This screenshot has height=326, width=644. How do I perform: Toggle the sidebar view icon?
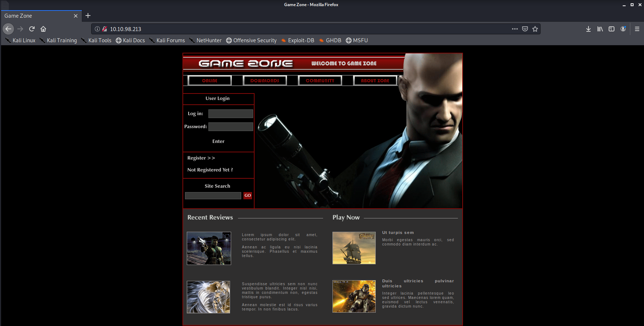pyautogui.click(x=612, y=29)
